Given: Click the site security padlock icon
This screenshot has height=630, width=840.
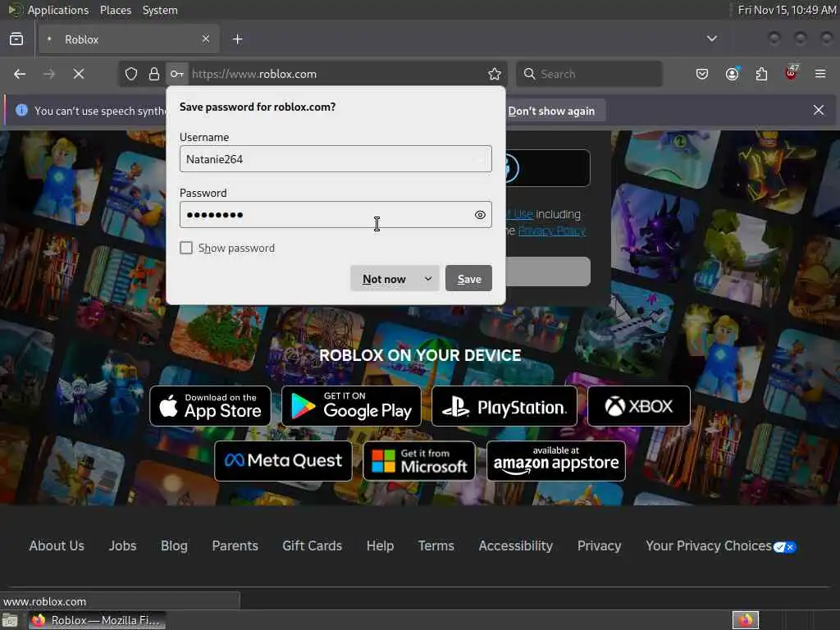Looking at the screenshot, I should tap(154, 74).
